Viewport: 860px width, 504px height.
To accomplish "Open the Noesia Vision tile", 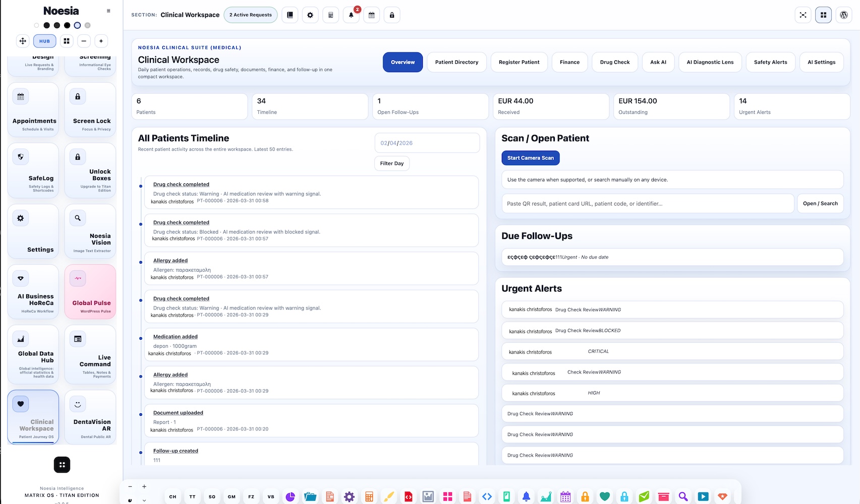I will pyautogui.click(x=90, y=231).
